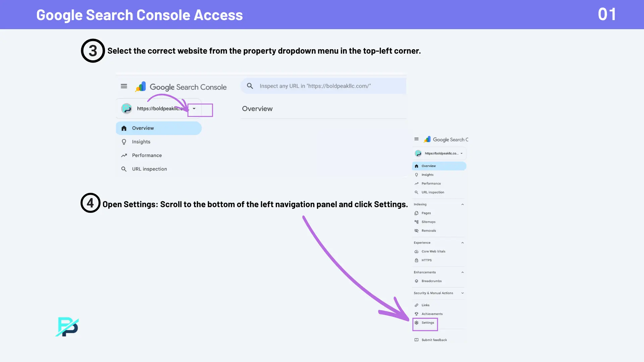This screenshot has width=644, height=362.
Task: Click Performance trend icon in small sidebar
Action: click(416, 183)
